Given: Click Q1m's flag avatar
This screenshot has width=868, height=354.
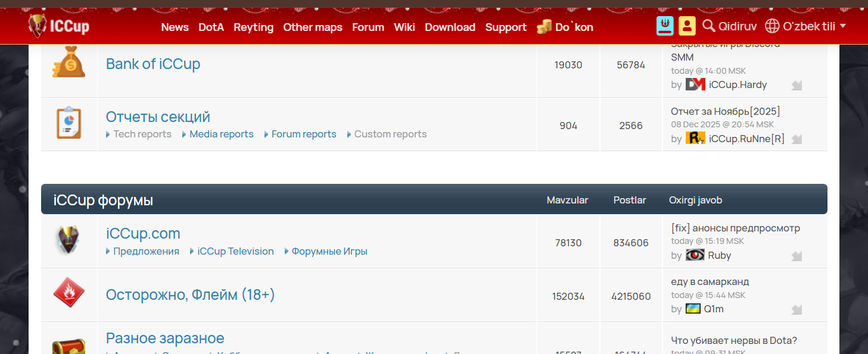Looking at the screenshot, I should [x=693, y=308].
